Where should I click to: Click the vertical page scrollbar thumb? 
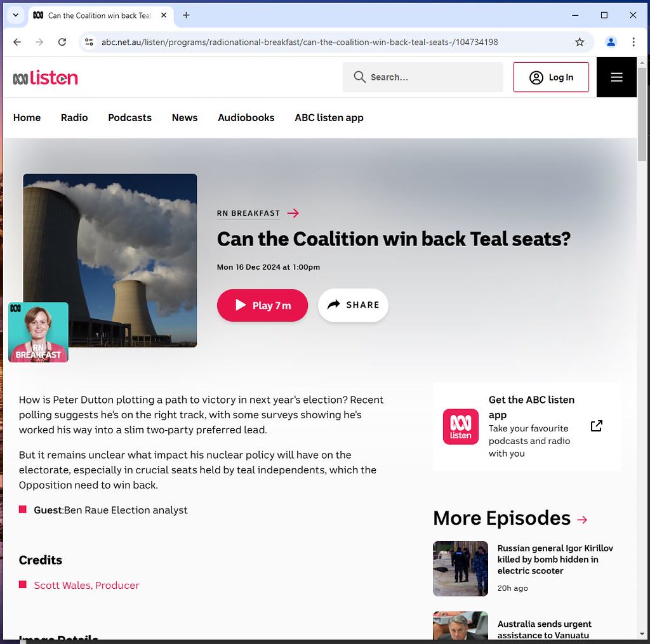pyautogui.click(x=642, y=114)
